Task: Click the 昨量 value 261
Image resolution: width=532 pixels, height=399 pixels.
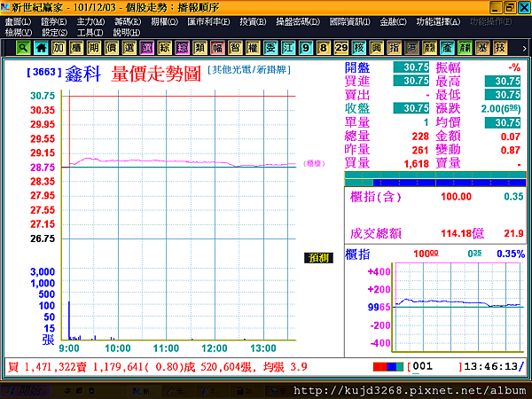Action: pyautogui.click(x=420, y=150)
